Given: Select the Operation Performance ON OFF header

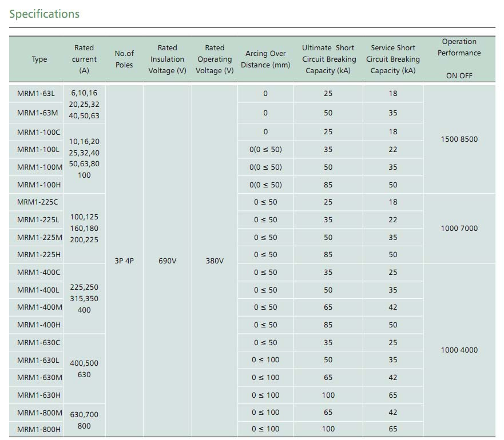Looking at the screenshot, I should 459,58.
